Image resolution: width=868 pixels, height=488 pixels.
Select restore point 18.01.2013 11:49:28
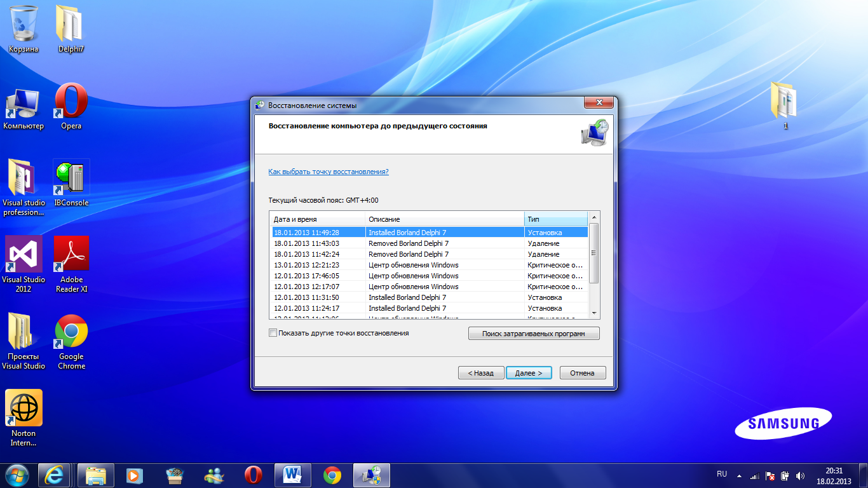[430, 233]
